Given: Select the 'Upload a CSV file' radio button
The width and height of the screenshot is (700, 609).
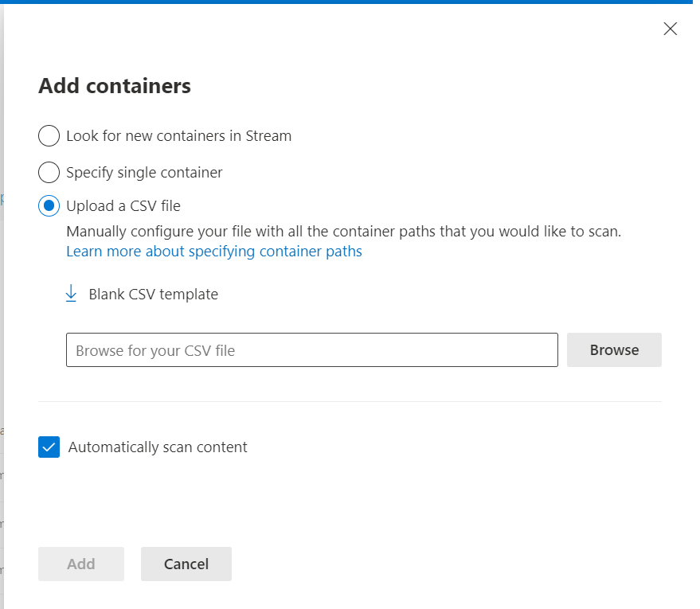Looking at the screenshot, I should [x=49, y=206].
